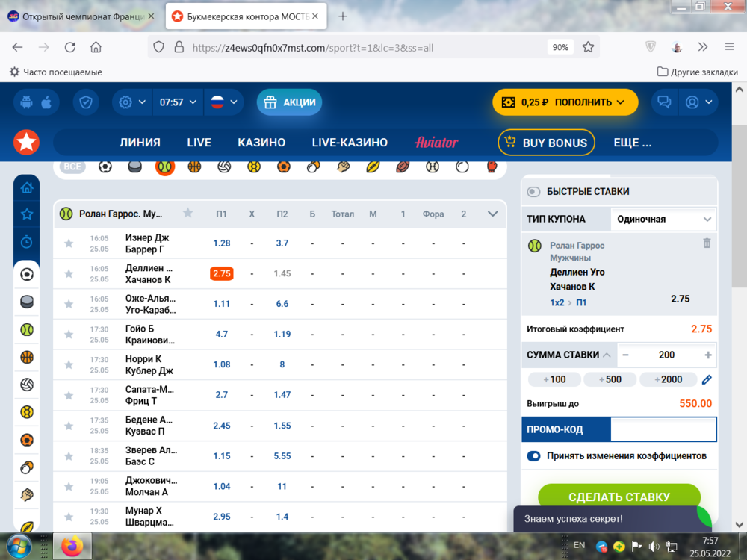Image resolution: width=747 pixels, height=560 pixels.
Task: Add 2000 to the stake
Action: [x=668, y=379]
